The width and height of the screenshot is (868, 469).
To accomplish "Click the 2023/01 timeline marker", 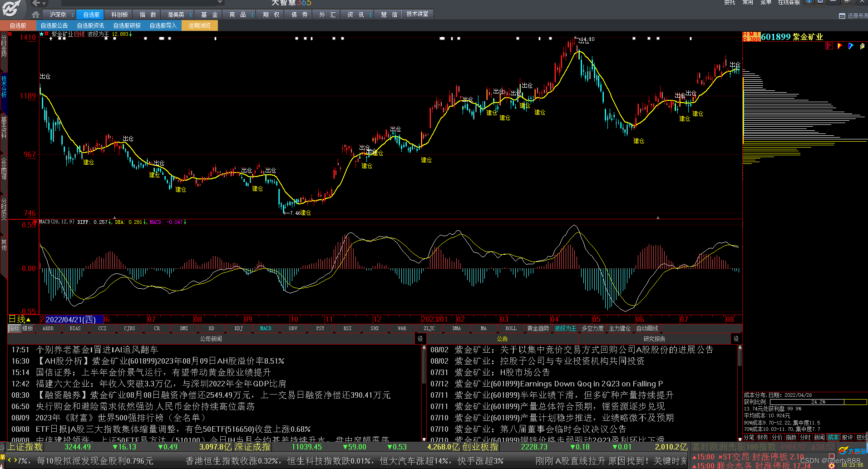I will pos(434,320).
